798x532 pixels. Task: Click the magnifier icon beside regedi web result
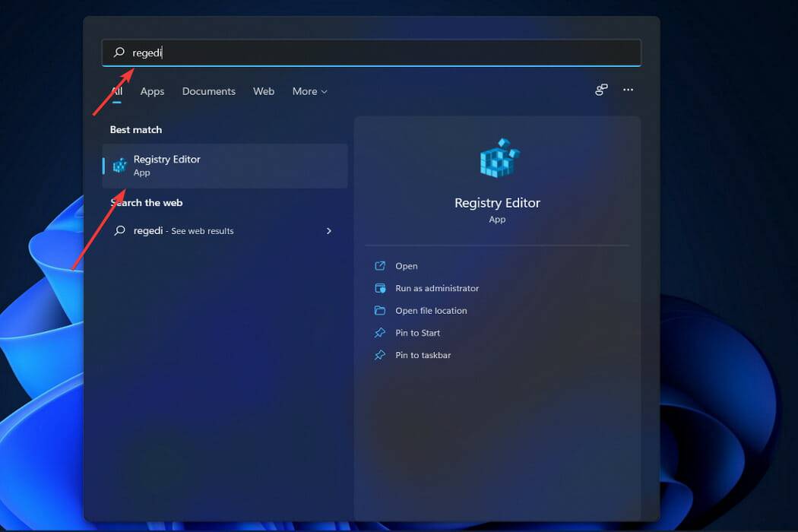(119, 230)
